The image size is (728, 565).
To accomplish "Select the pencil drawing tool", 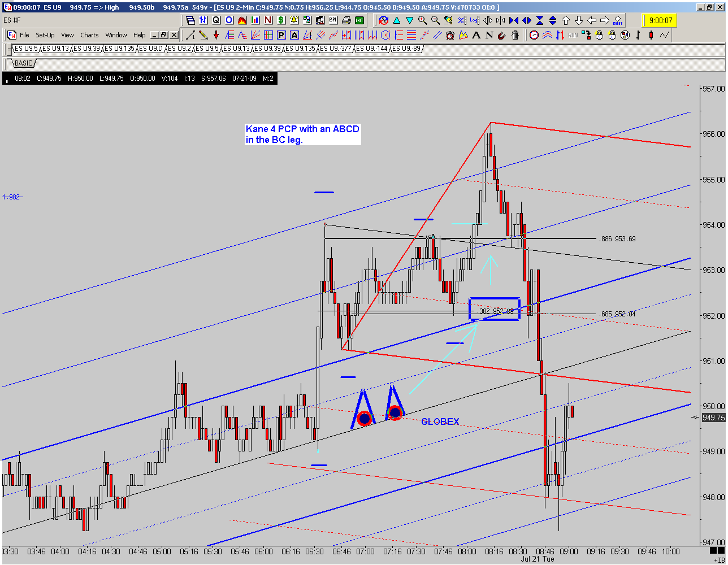I will tap(203, 35).
